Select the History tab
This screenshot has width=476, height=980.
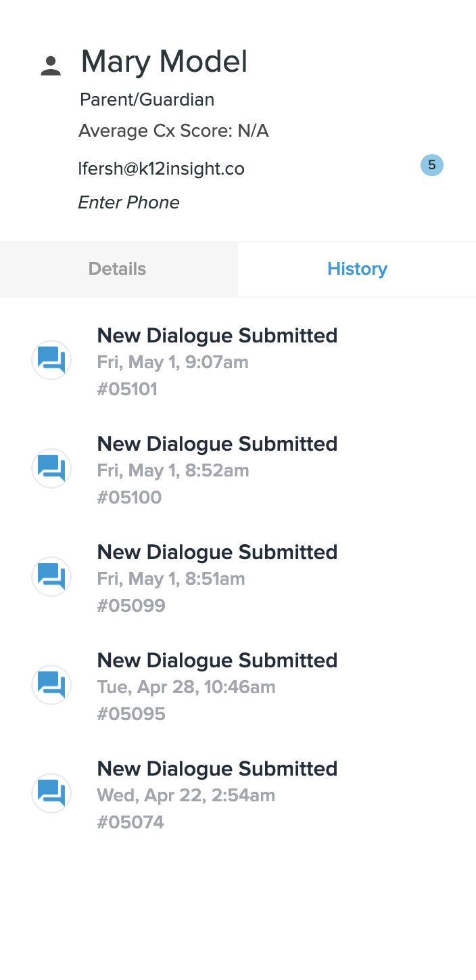tap(357, 269)
